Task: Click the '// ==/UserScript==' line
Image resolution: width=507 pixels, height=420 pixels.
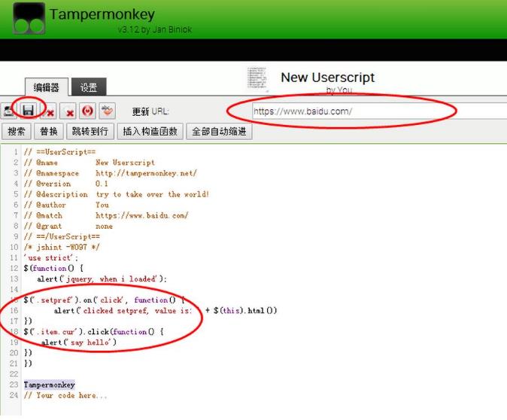Action: click(62, 236)
